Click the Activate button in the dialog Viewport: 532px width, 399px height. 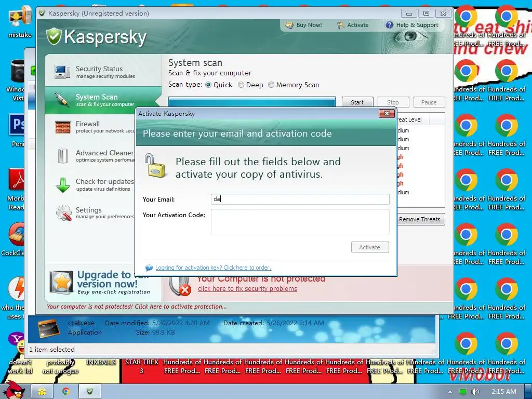(x=370, y=247)
